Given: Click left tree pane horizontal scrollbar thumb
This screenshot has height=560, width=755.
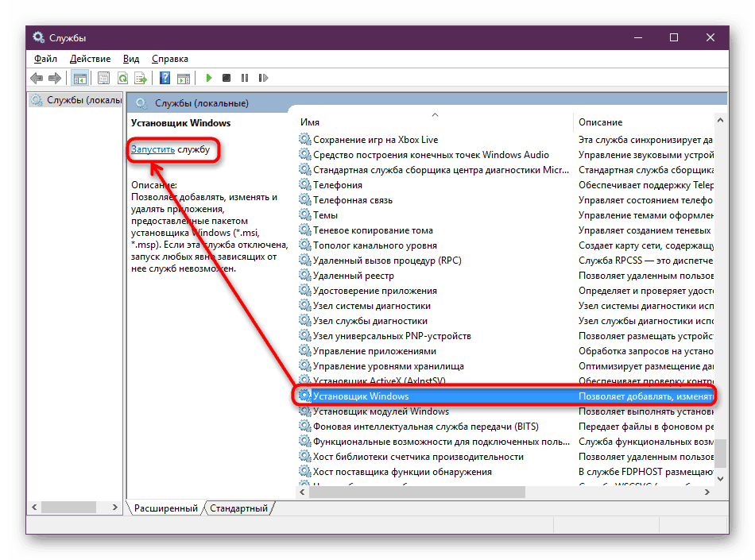Looking at the screenshot, I should [x=68, y=507].
